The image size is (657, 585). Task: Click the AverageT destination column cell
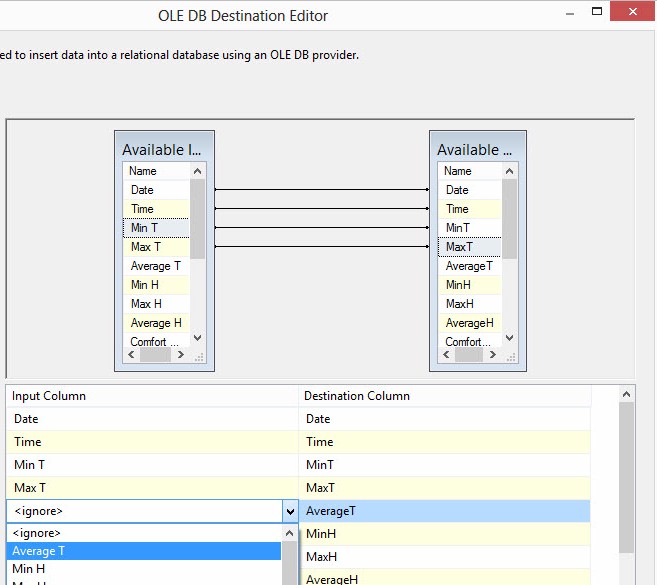pyautogui.click(x=444, y=512)
